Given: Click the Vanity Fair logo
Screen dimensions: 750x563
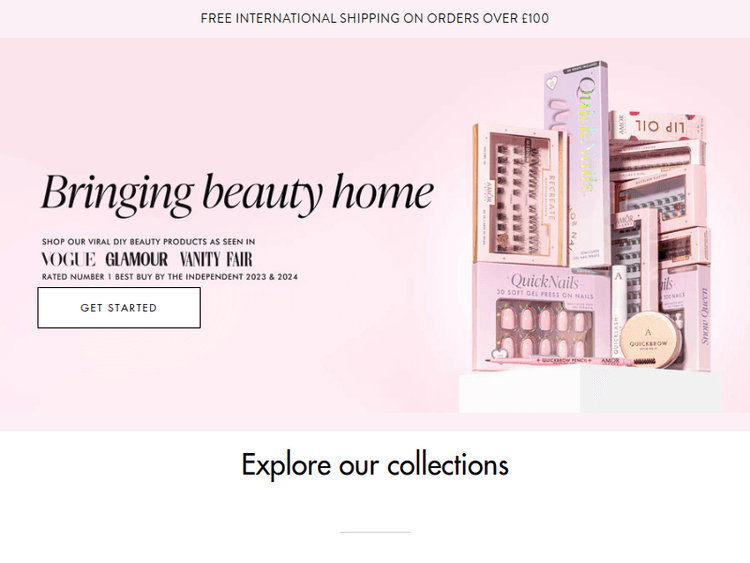Looking at the screenshot, I should (216, 259).
